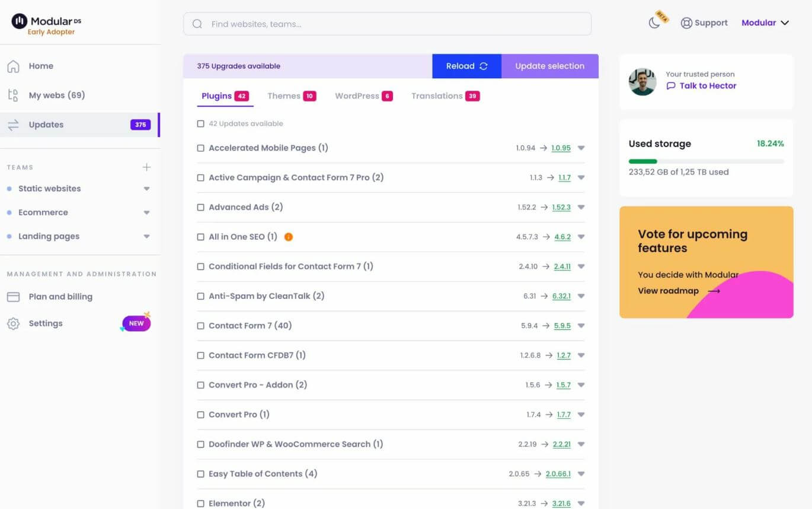Check the 42 Updates available select-all checkbox
Screen dimensions: 812x509
tap(200, 124)
